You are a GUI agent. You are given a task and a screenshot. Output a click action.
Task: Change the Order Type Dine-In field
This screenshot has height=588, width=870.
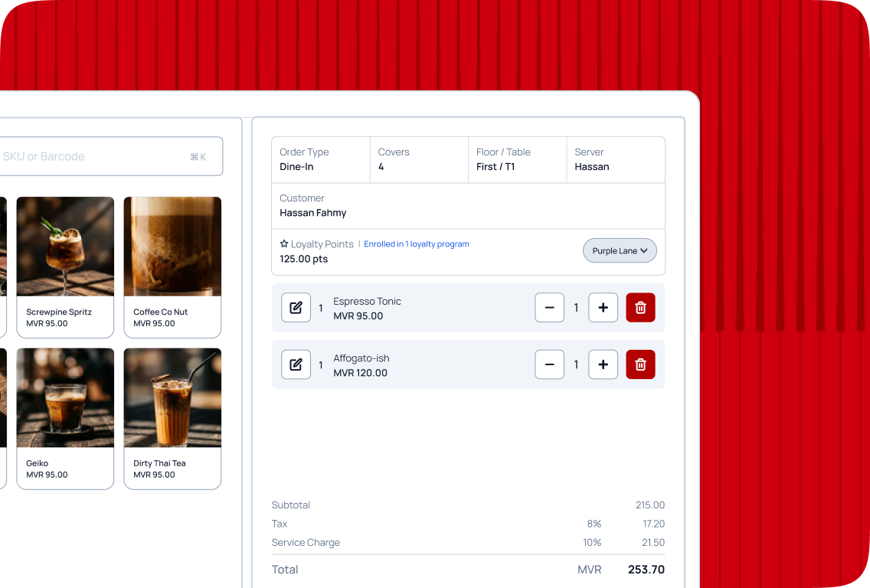tap(321, 160)
